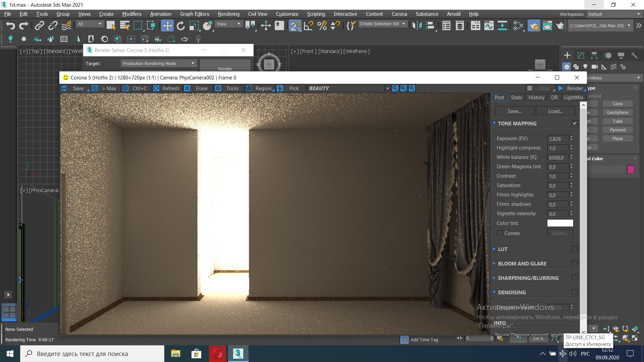Open the Workspaces Default dropdown
This screenshot has width=644, height=362.
pos(614,14)
